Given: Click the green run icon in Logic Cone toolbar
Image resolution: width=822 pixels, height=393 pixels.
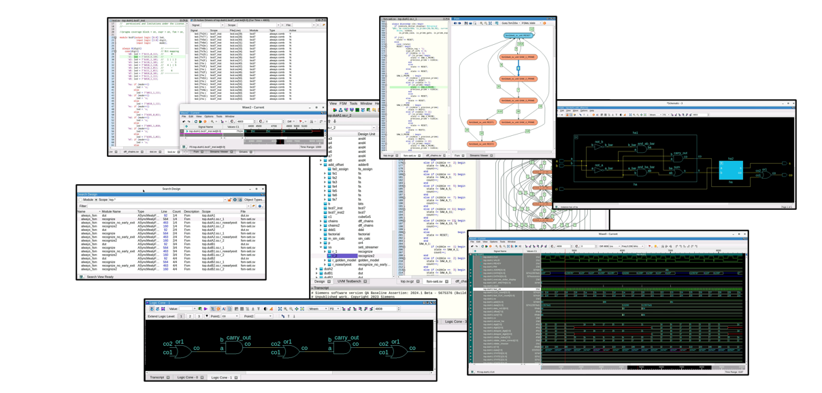Looking at the screenshot, I should point(200,309).
